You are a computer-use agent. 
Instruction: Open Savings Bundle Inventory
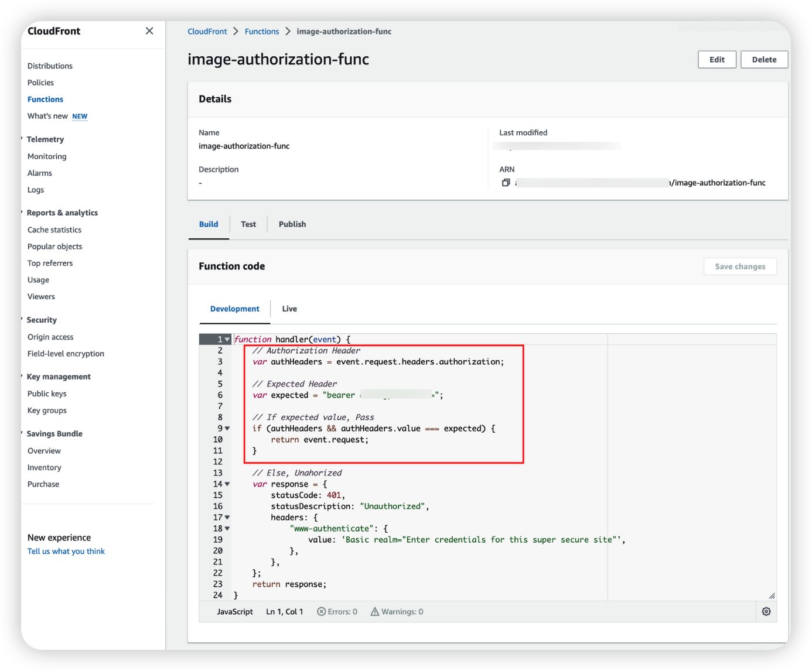[x=45, y=468]
